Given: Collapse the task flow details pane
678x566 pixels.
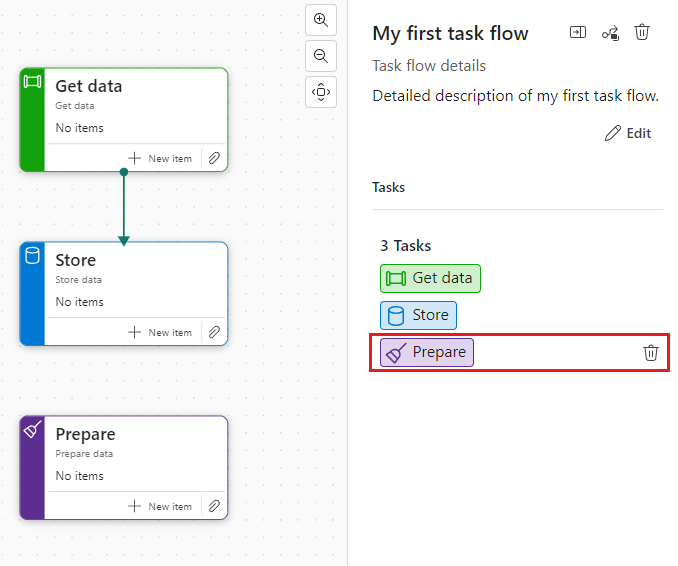Looking at the screenshot, I should (578, 32).
